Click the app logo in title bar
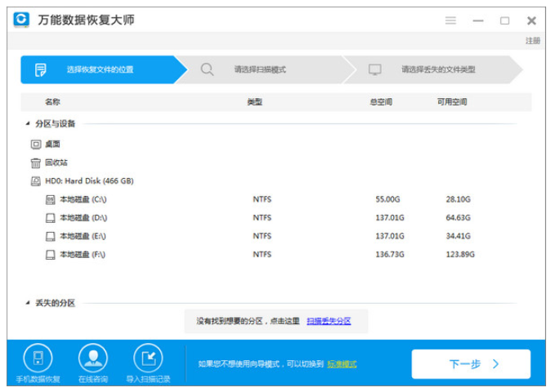The image size is (551, 392). [x=22, y=20]
